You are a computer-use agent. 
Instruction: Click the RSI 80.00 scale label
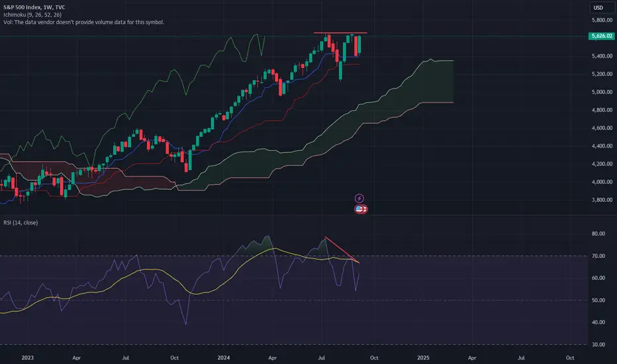(598, 234)
